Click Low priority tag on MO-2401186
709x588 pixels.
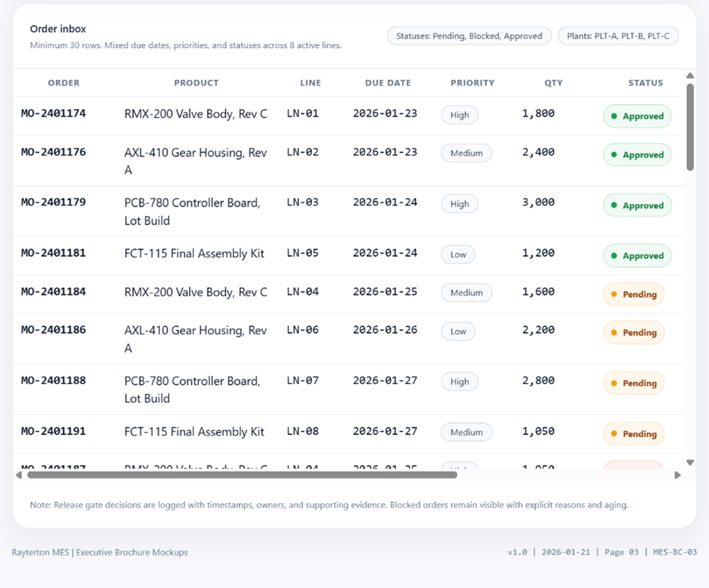point(458,332)
